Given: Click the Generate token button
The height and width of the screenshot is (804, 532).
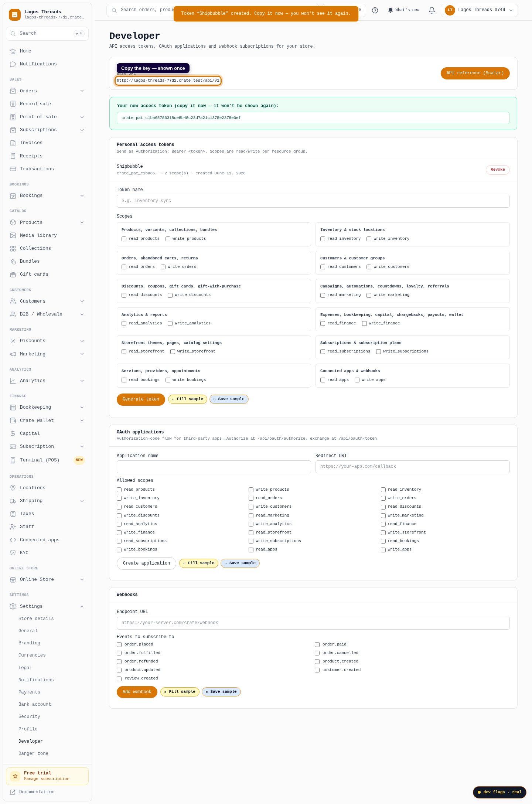Looking at the screenshot, I should coord(141,399).
